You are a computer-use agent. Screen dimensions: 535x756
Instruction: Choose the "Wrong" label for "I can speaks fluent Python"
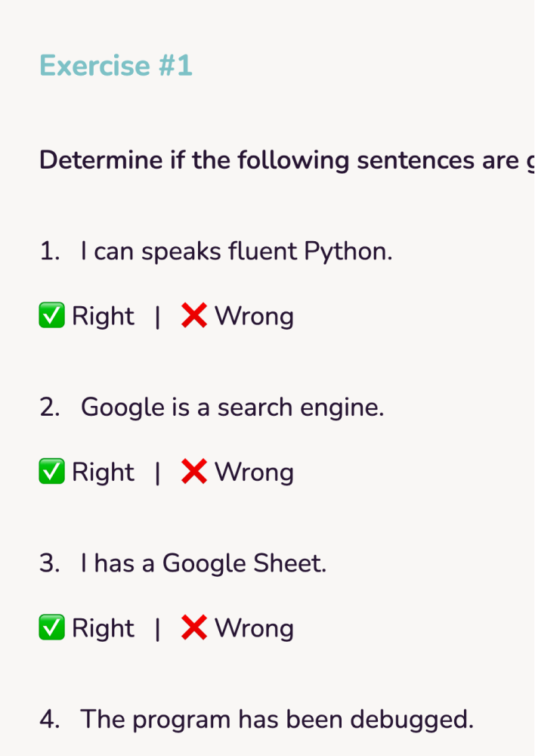(x=254, y=316)
